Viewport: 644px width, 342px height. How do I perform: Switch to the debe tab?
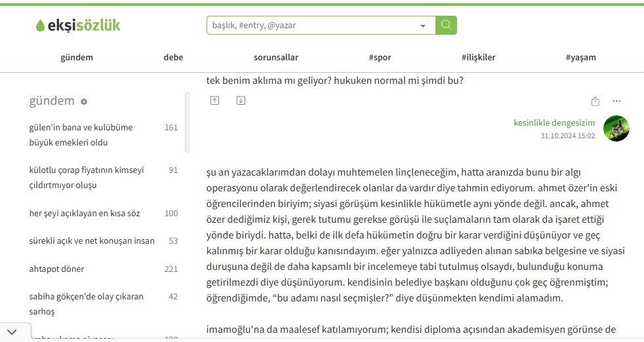[x=173, y=57]
